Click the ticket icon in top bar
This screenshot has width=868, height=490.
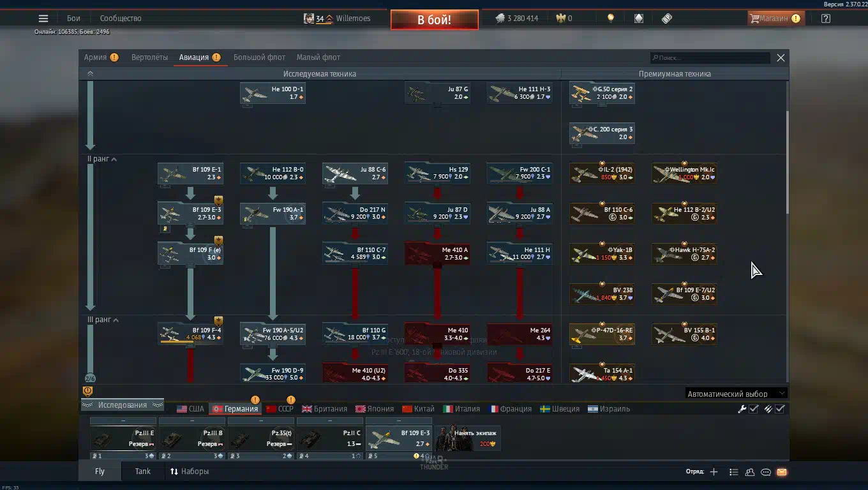667,19
